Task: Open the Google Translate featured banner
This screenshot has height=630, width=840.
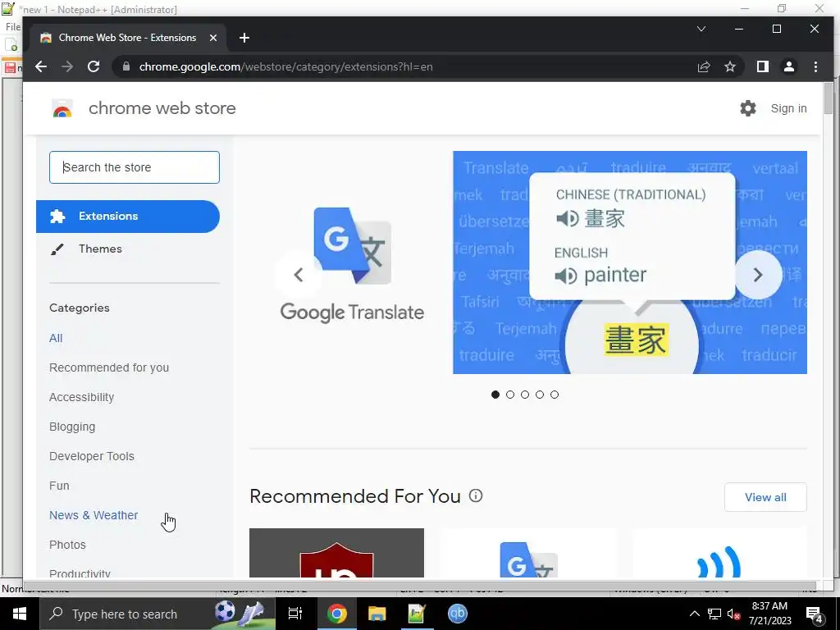Action: pyautogui.click(x=630, y=262)
